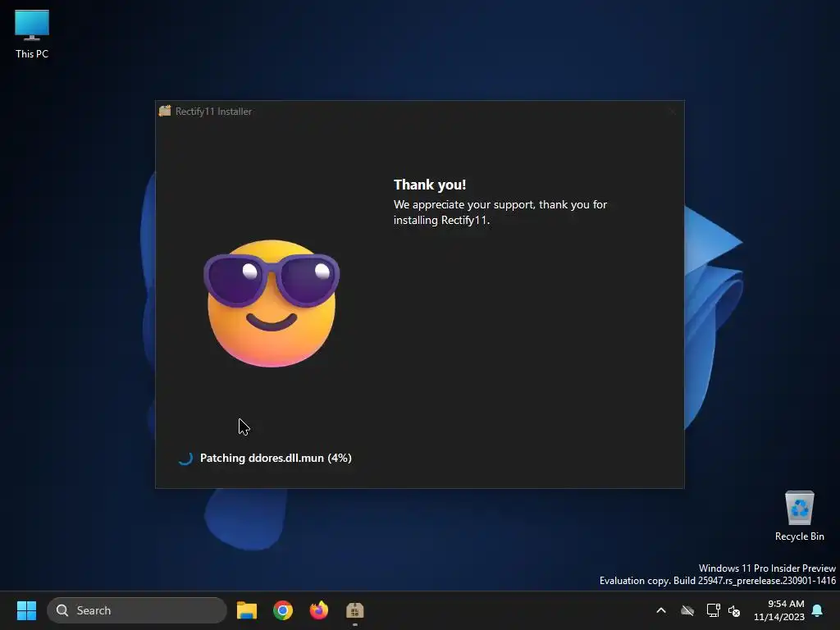Click the Rectify11 Installer window title text
The image size is (840, 630).
(x=213, y=112)
